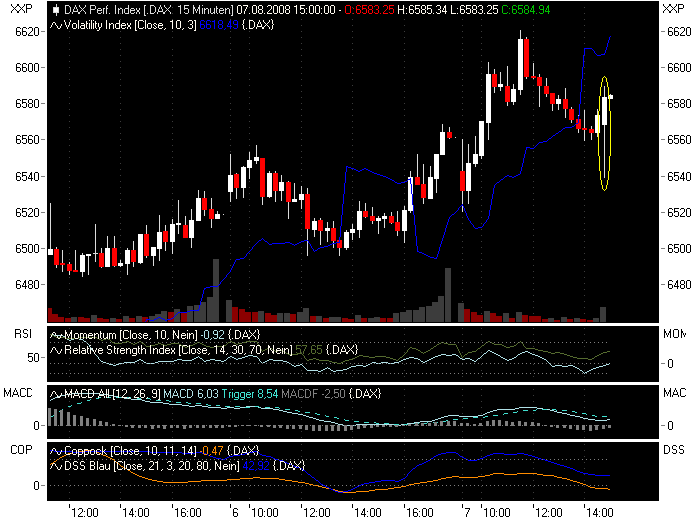The image size is (700, 520).
Task: Click the MACD All indicator line icon
Action: pyautogui.click(x=56, y=394)
